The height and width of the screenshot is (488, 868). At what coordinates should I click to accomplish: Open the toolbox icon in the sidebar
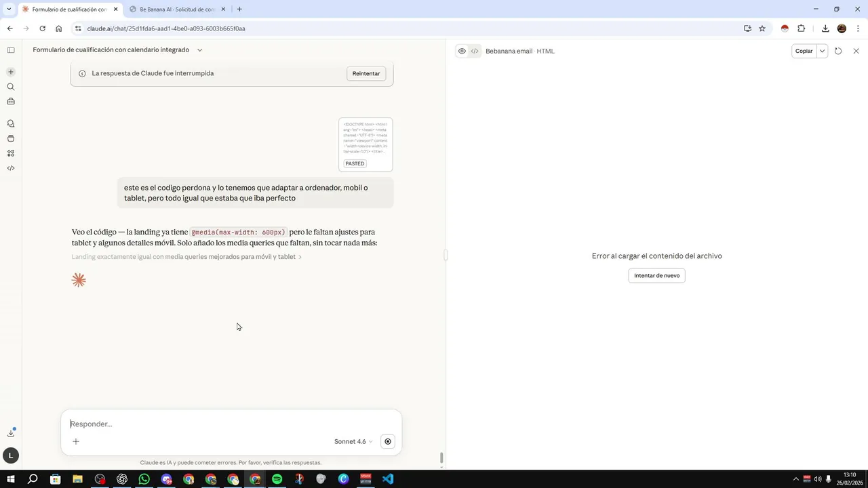tap(11, 102)
